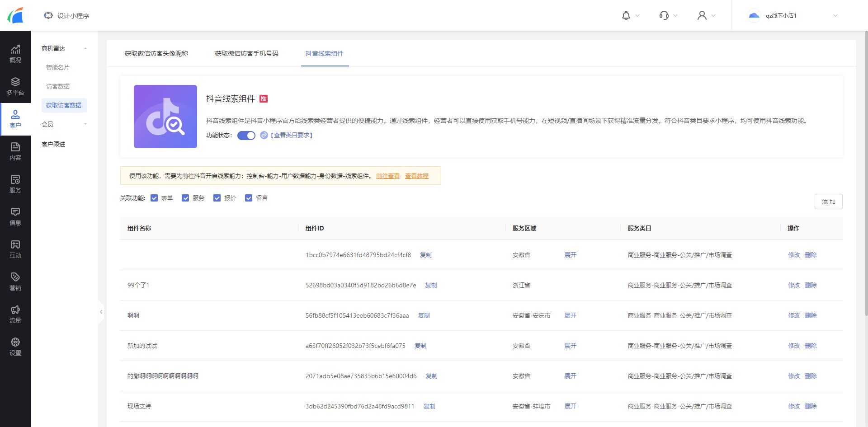Expand 服务区域 for 新加的试试 row
Image resolution: width=868 pixels, height=427 pixels.
click(x=571, y=346)
